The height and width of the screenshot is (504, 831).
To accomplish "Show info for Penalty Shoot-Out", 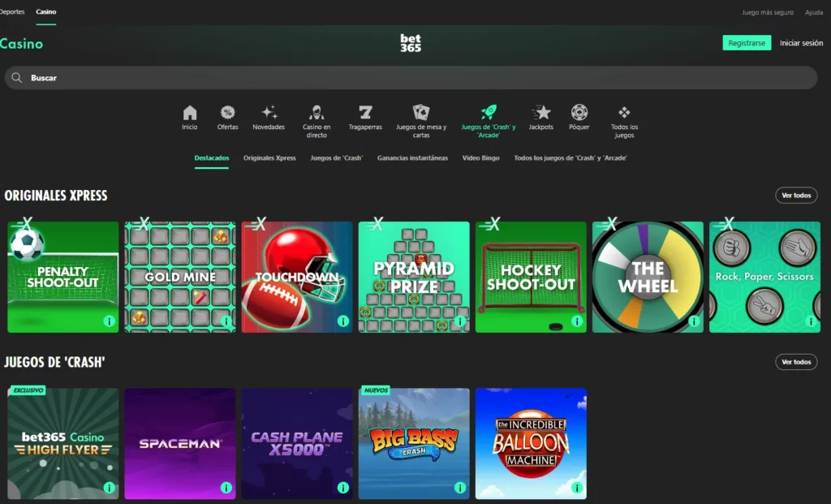I will click(110, 321).
